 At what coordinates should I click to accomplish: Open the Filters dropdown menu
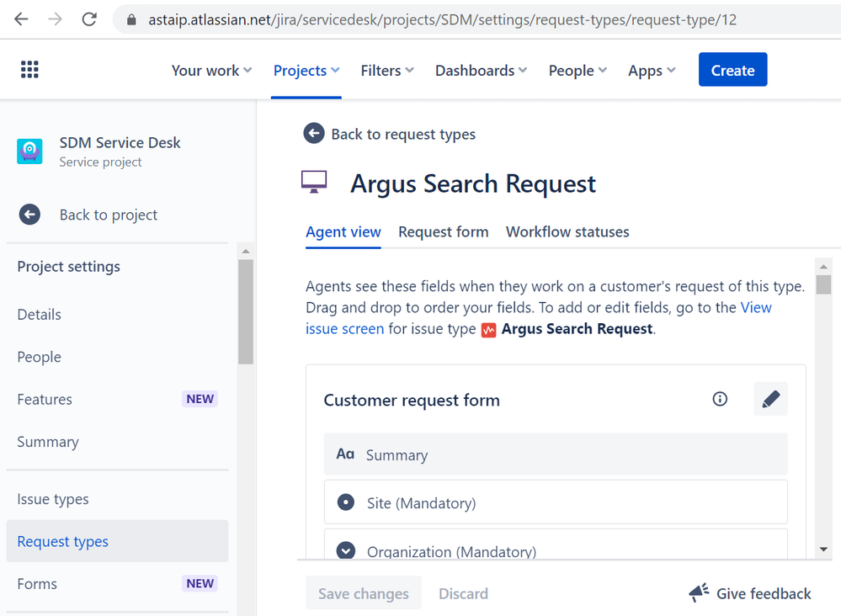coord(387,70)
